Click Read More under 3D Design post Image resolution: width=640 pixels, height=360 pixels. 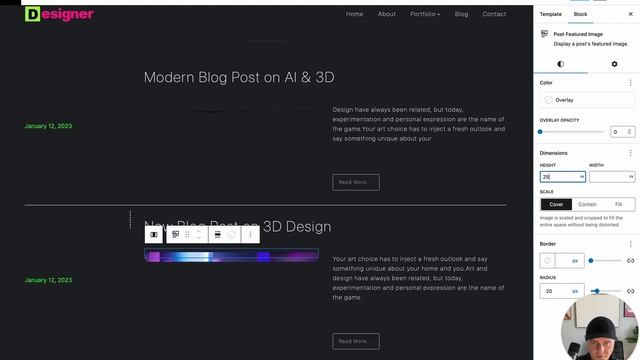pos(356,341)
